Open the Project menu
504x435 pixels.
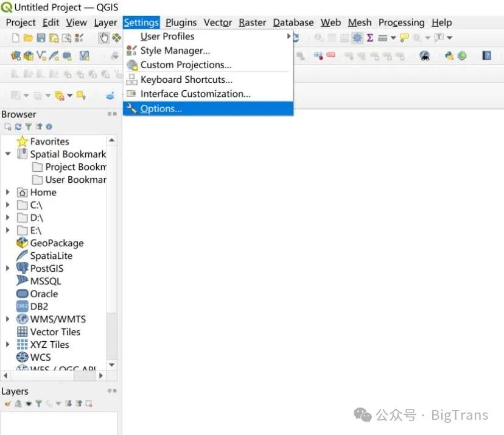[x=21, y=23]
